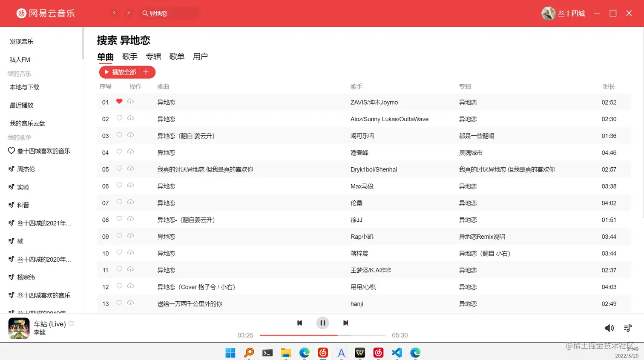This screenshot has height=360, width=644.
Task: Skip to the previous track
Action: tap(300, 323)
